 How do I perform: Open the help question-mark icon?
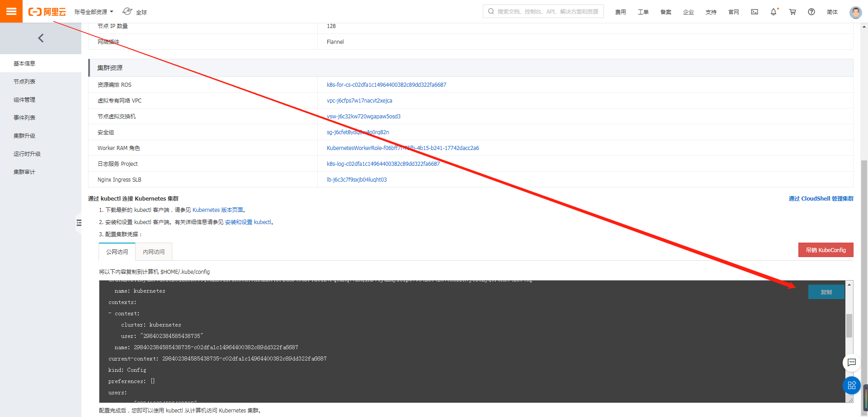click(x=811, y=12)
